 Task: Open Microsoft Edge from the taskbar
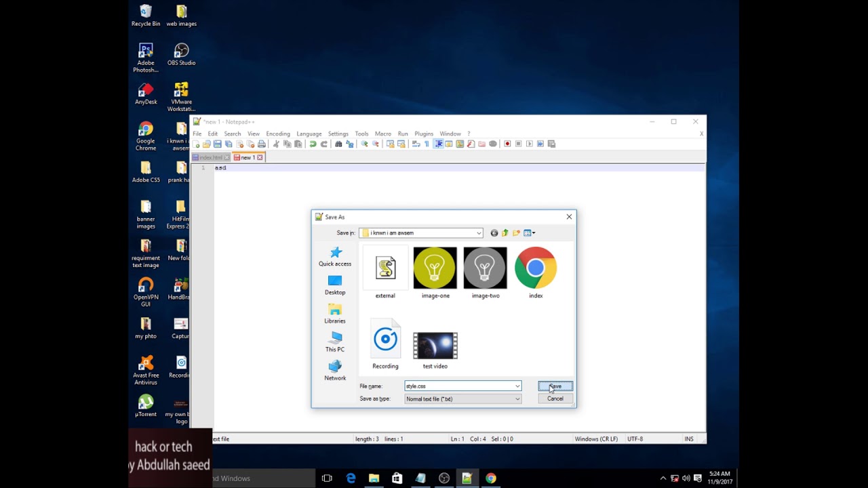point(351,478)
